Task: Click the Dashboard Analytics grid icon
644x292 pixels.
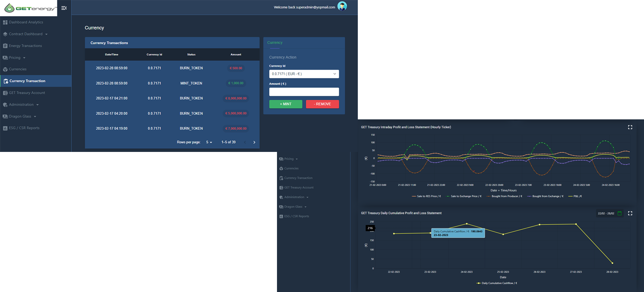Action: pos(5,22)
